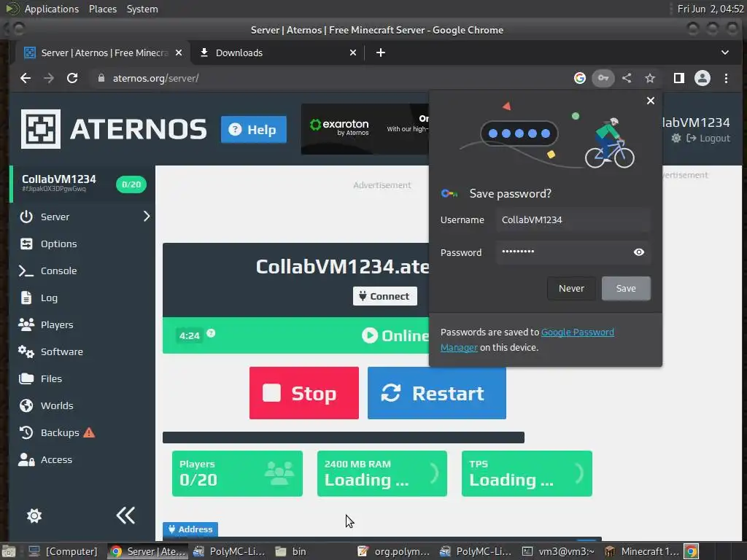
Task: Click the sidebar settings gear icon
Action: [34, 516]
